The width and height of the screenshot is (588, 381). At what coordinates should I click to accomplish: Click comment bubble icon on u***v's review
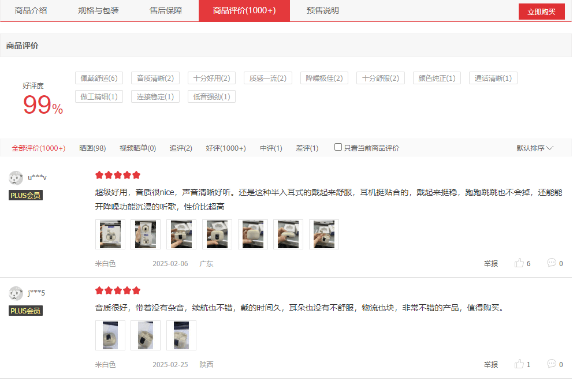pyautogui.click(x=551, y=263)
